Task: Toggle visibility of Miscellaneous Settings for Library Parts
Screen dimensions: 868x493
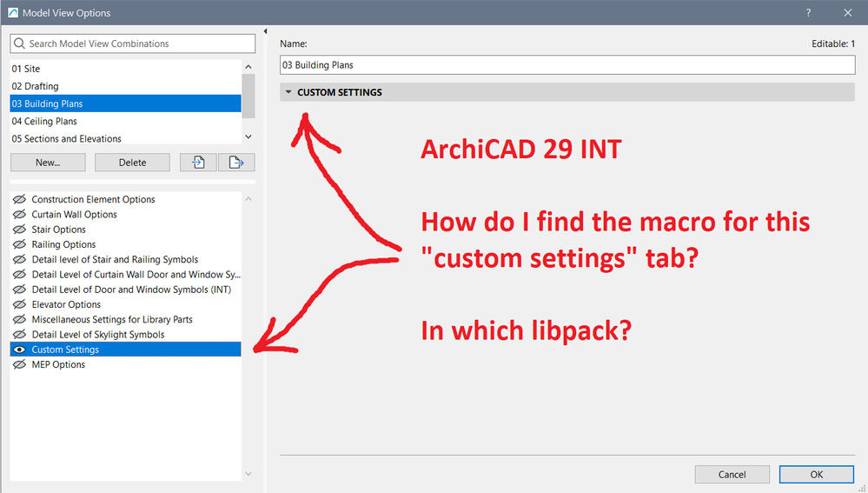Action: coord(19,318)
